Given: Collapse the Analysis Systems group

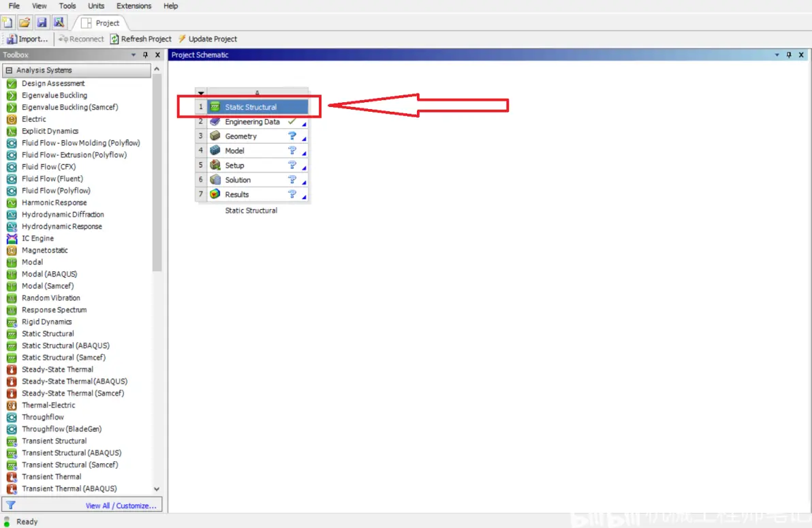Looking at the screenshot, I should [x=10, y=70].
